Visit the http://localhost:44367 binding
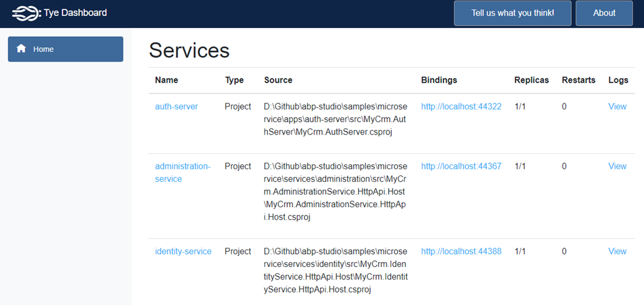The height and width of the screenshot is (305, 644). (x=462, y=166)
